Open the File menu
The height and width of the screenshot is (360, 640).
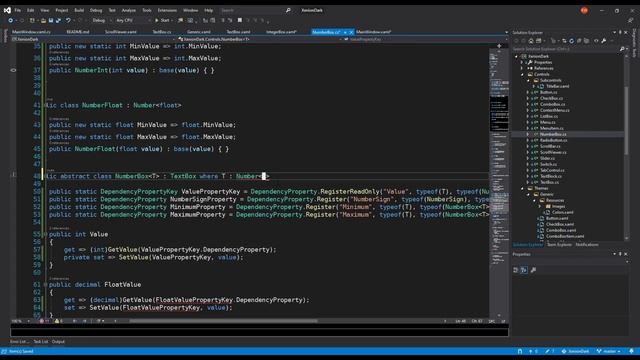18,10
